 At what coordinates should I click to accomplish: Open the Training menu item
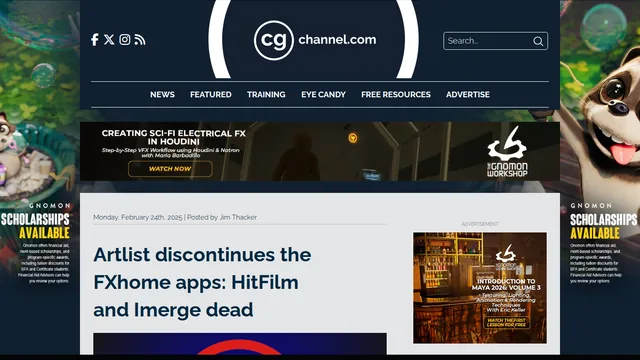click(266, 95)
